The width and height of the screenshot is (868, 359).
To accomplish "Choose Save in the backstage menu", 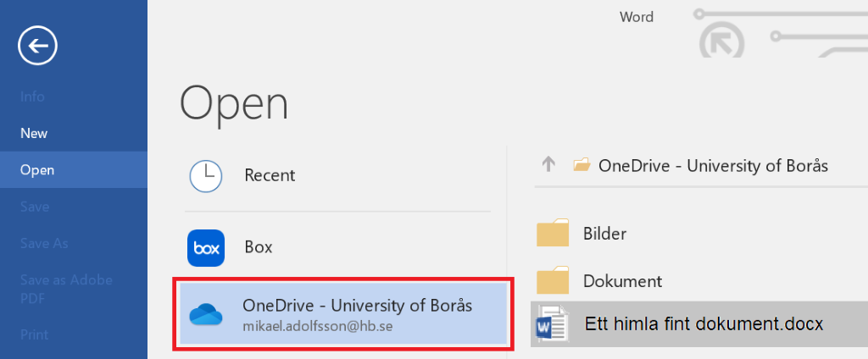I will [35, 207].
